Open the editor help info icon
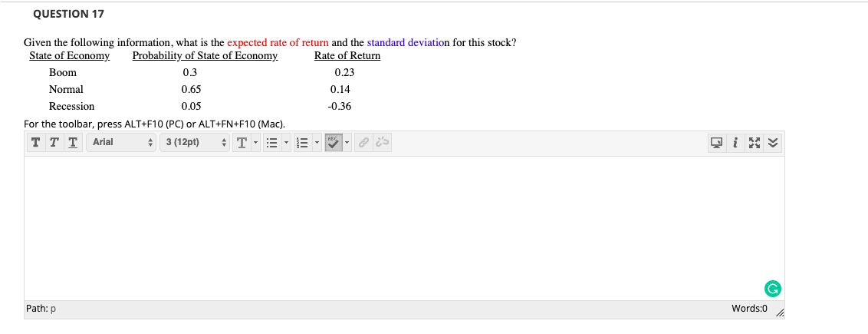Image resolution: width=868 pixels, height=334 pixels. [x=735, y=143]
